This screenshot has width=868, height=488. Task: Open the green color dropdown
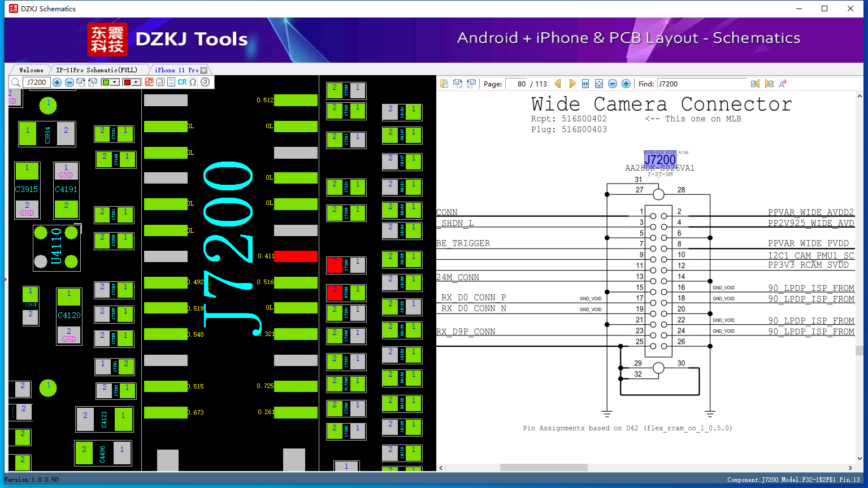pyautogui.click(x=115, y=82)
